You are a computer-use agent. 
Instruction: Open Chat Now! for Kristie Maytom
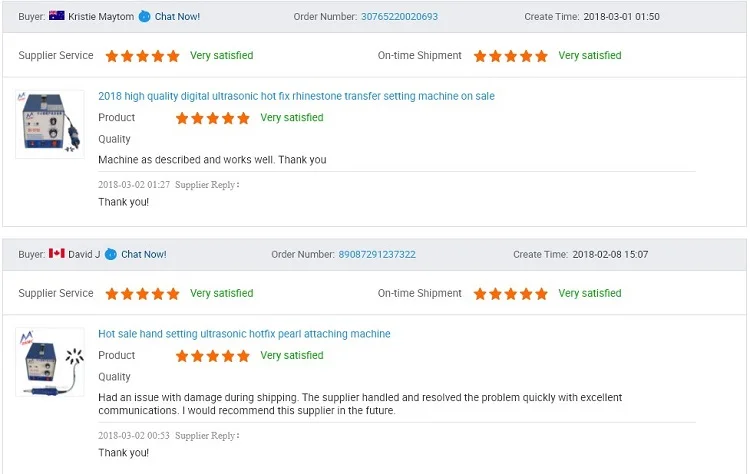[x=177, y=16]
